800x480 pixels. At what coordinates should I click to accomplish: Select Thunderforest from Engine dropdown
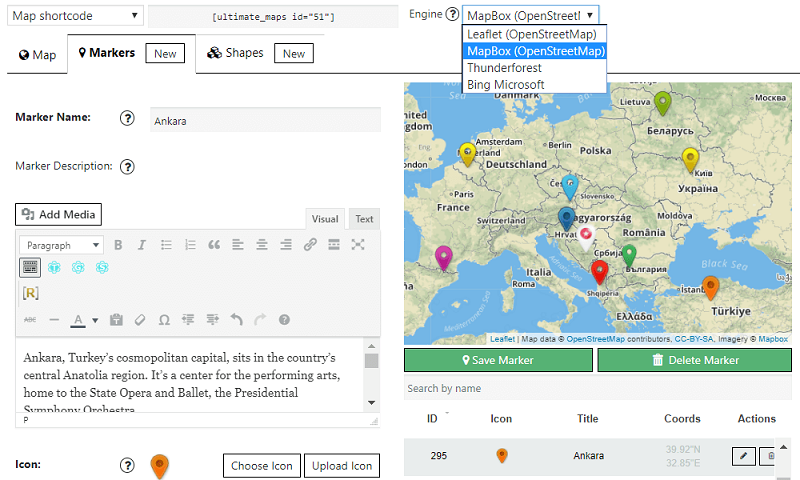pos(504,68)
